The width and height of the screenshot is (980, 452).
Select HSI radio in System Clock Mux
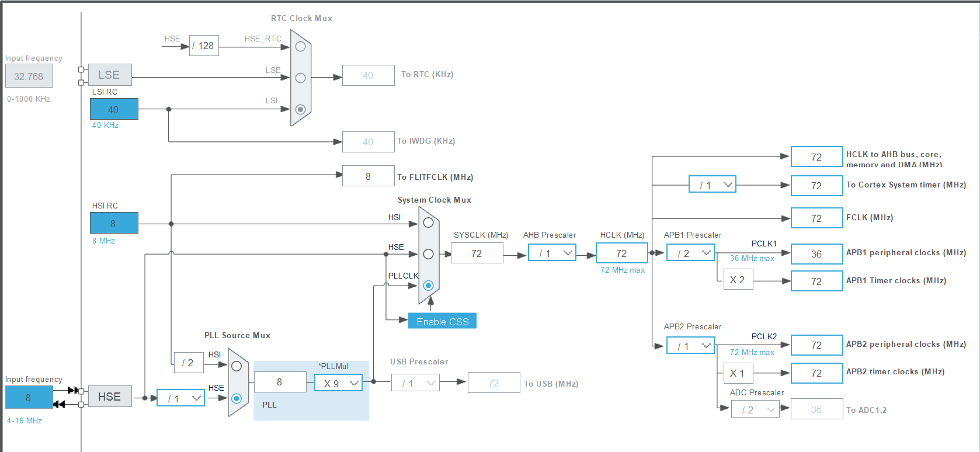[x=428, y=222]
